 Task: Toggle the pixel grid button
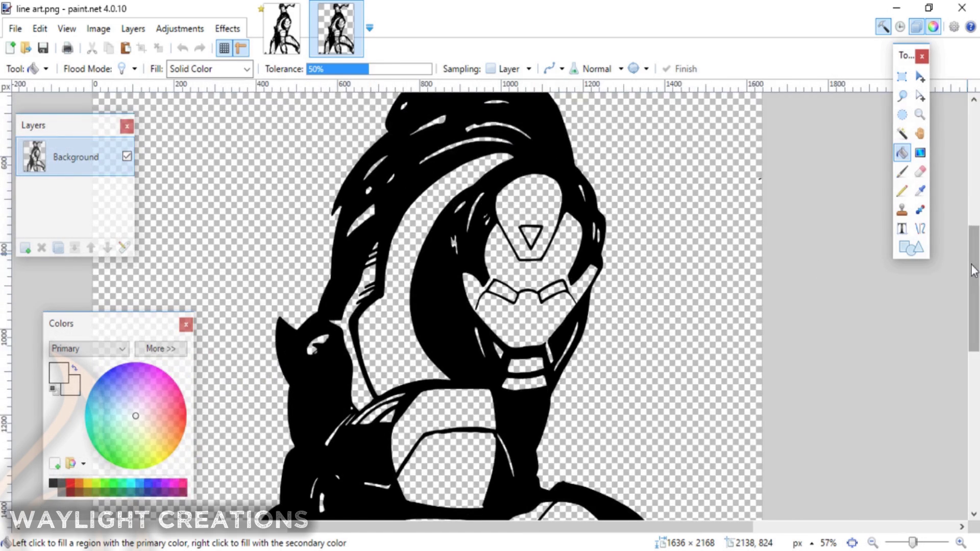(224, 48)
